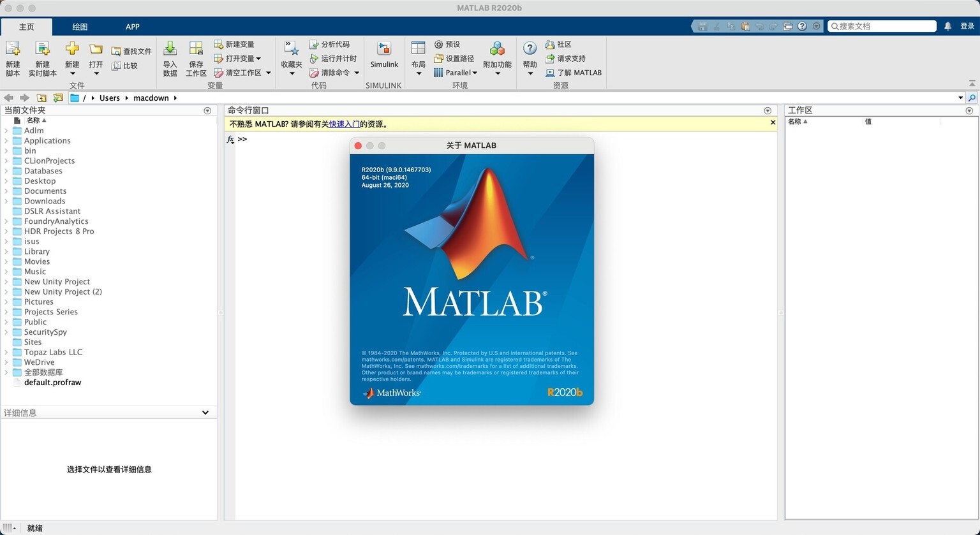Click the macdown segment in the path
This screenshot has width=980, height=535.
pos(151,98)
